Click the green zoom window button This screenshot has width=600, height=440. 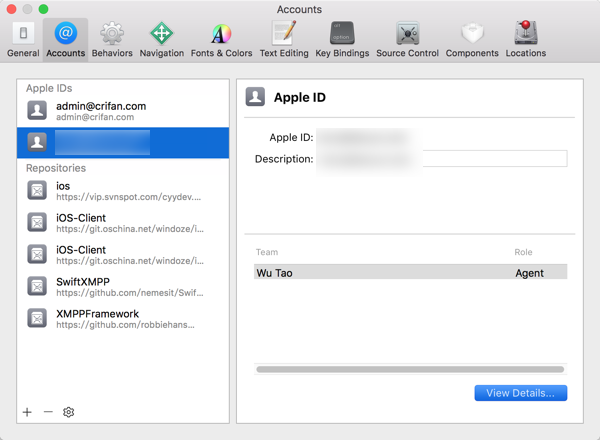pyautogui.click(x=44, y=9)
